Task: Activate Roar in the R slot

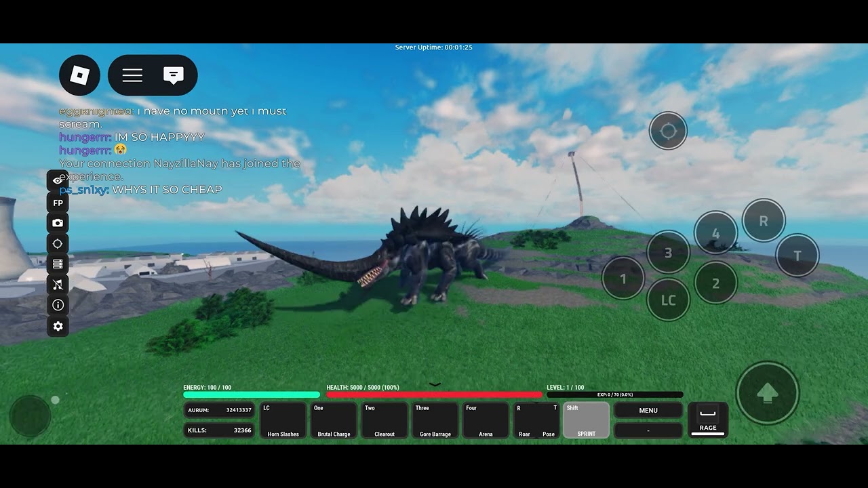Action: (524, 420)
